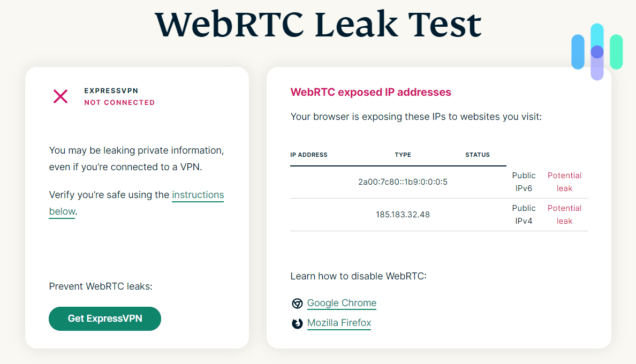The height and width of the screenshot is (364, 636).
Task: Click the "WebRTC exposed IP addresses" heading
Action: [x=370, y=92]
